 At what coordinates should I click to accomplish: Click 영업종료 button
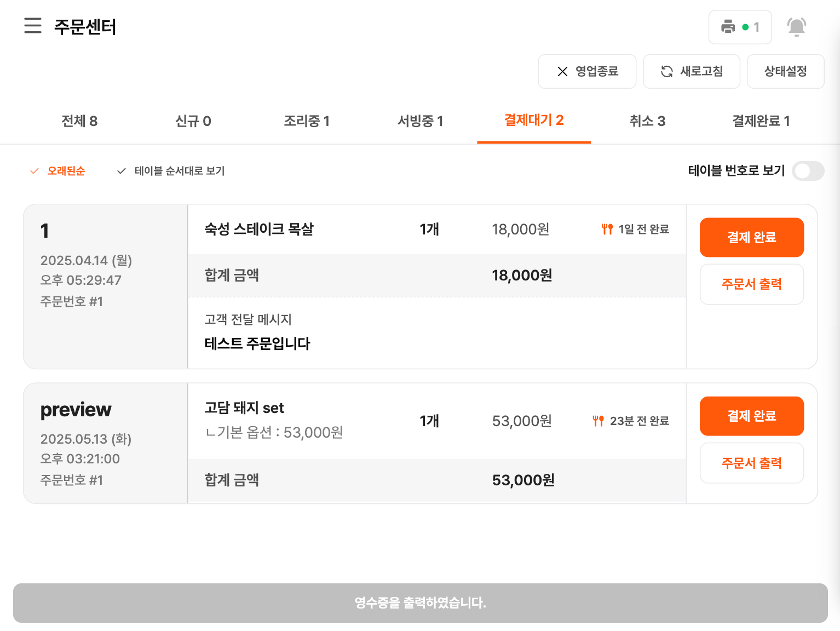pos(587,71)
